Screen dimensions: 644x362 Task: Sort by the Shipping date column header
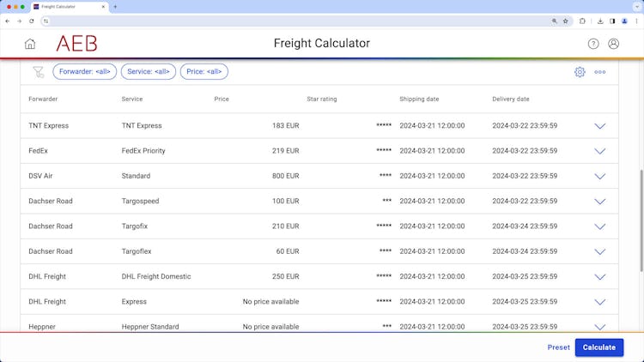point(419,99)
